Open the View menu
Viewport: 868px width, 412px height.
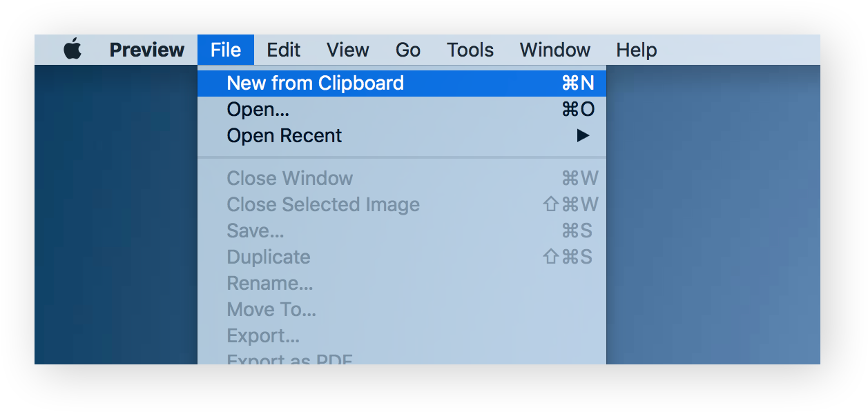pos(348,50)
